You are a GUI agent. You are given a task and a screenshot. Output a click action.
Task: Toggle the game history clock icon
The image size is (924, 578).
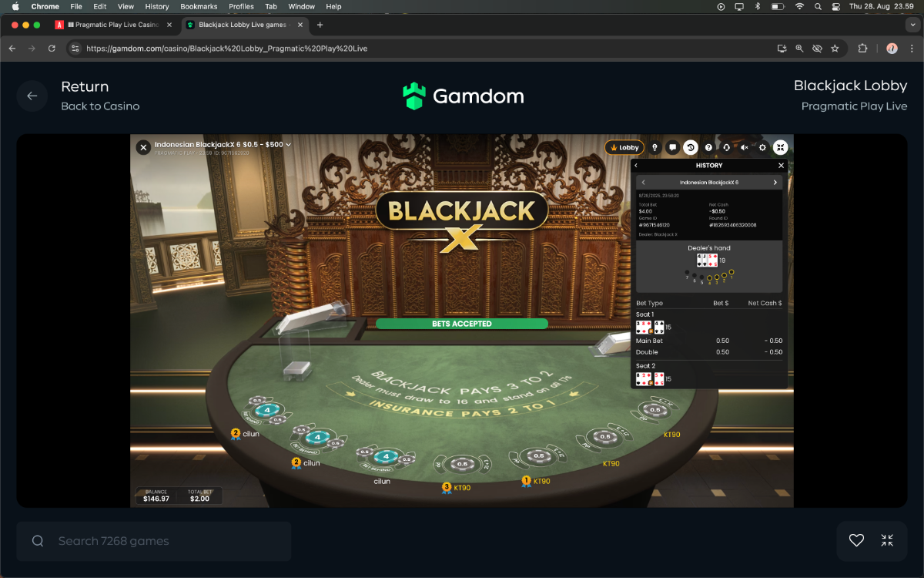[x=691, y=147]
